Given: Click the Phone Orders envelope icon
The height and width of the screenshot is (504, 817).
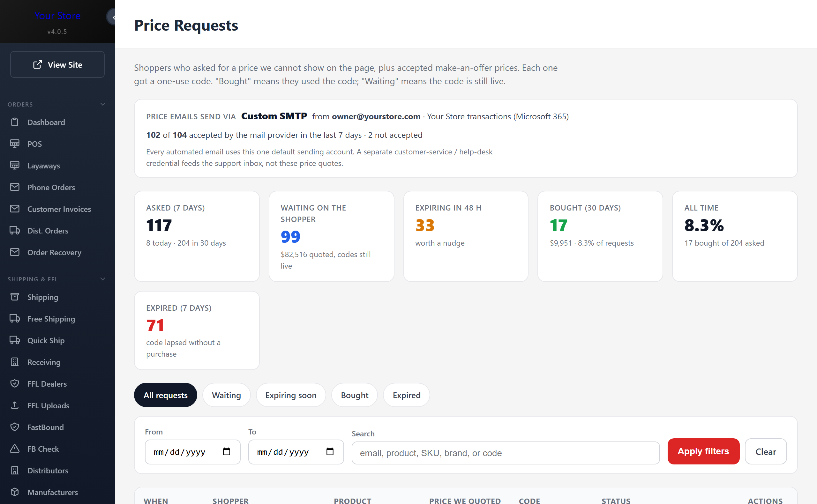Looking at the screenshot, I should tap(15, 187).
